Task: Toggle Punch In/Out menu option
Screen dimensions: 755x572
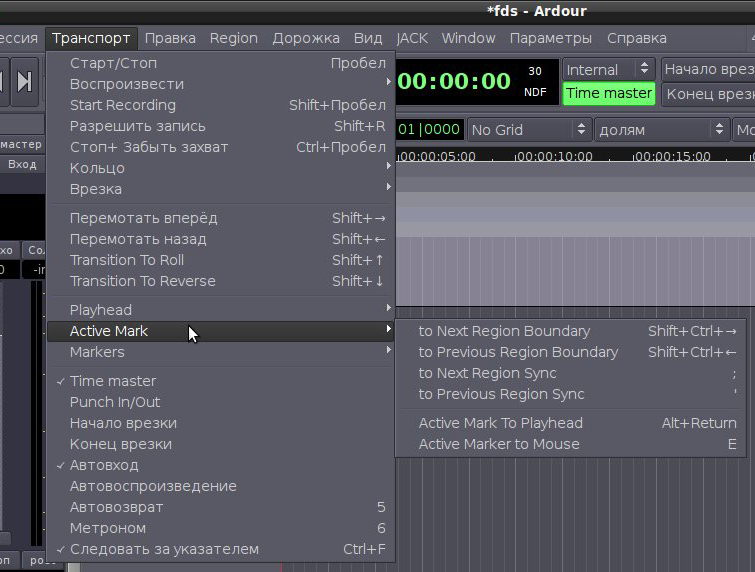Action: click(221, 402)
